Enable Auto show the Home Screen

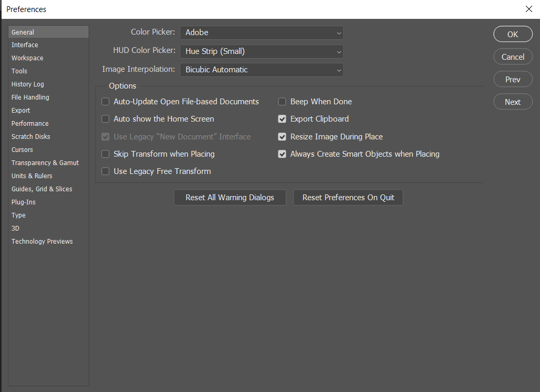[x=105, y=118]
